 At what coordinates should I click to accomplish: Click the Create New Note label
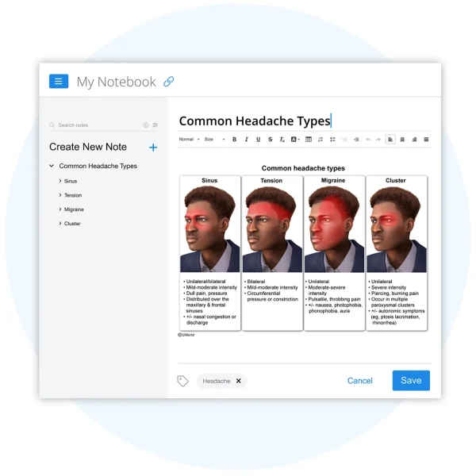(x=88, y=147)
